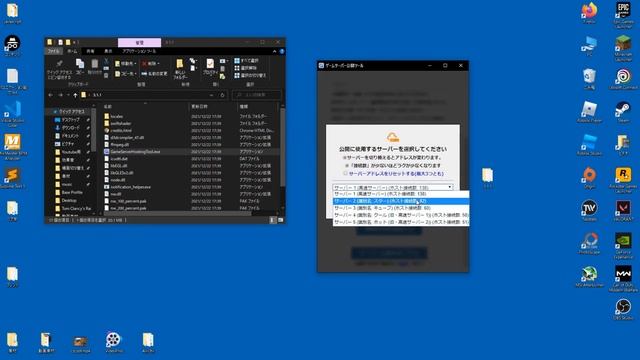Click the Explorer help question mark icon
Image resolution: width=640 pixels, height=360 pixels.
pos(282,51)
